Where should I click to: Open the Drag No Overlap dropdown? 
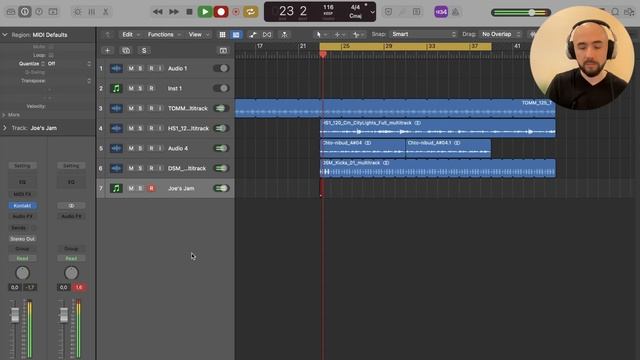500,34
